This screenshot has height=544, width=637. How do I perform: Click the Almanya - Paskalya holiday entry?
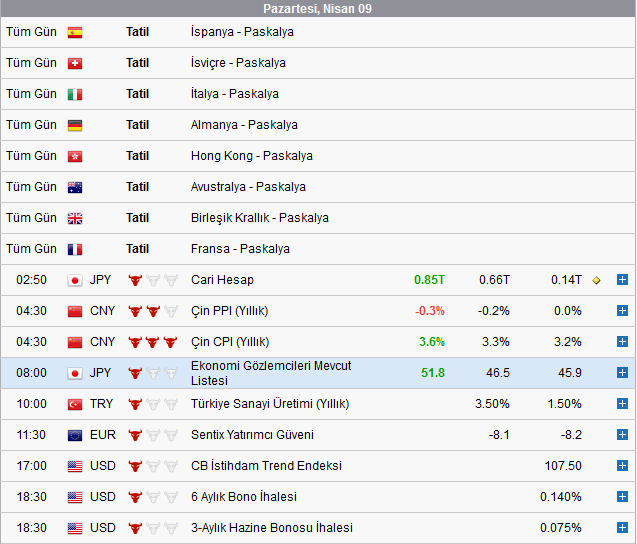click(244, 125)
